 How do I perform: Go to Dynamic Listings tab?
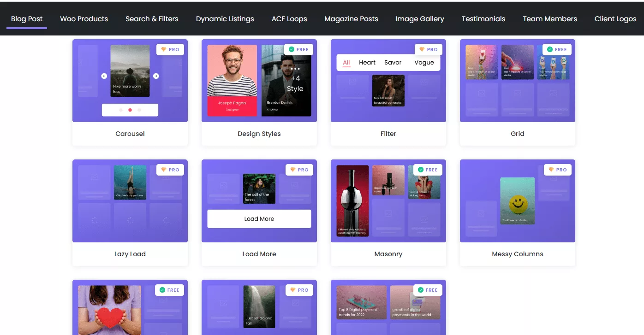[x=225, y=19]
